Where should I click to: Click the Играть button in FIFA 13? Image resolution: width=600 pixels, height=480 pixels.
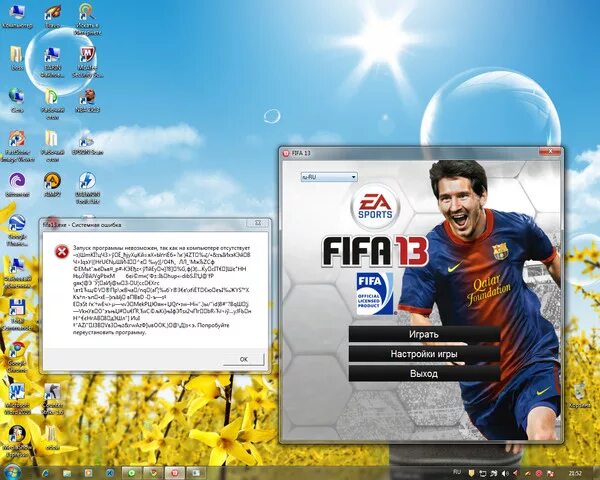(x=424, y=334)
